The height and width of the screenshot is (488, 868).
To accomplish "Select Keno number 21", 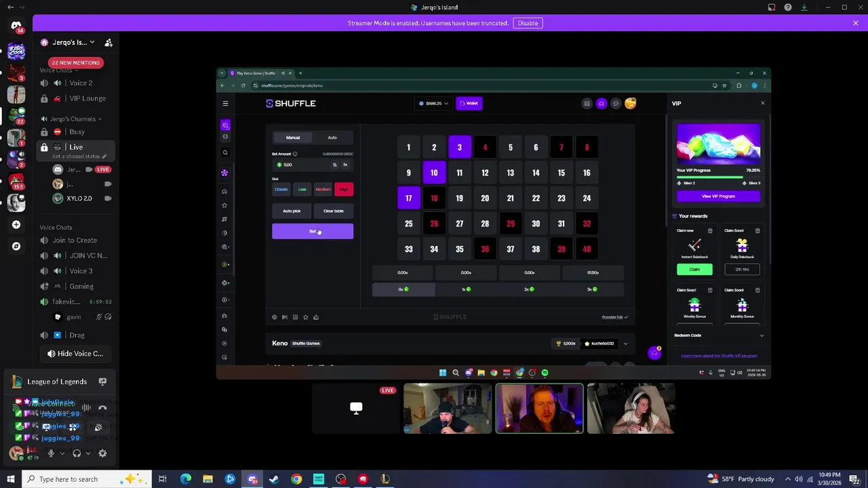I will 510,198.
